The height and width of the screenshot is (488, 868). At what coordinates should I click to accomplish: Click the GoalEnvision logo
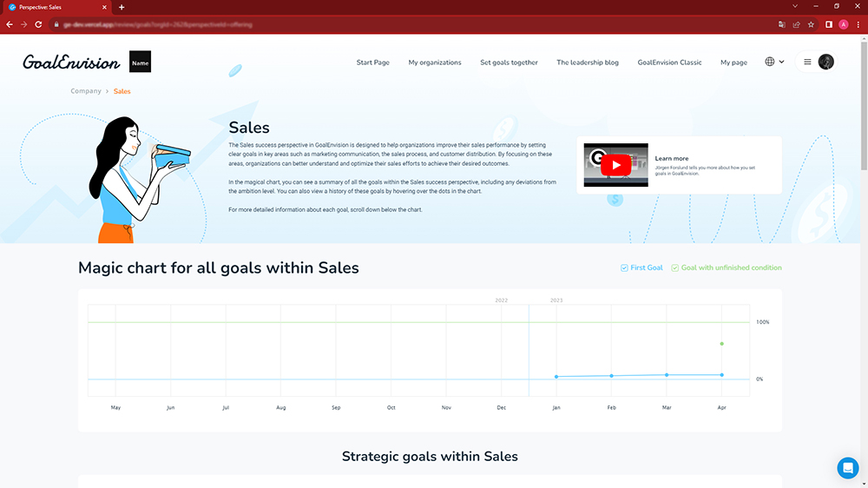71,62
